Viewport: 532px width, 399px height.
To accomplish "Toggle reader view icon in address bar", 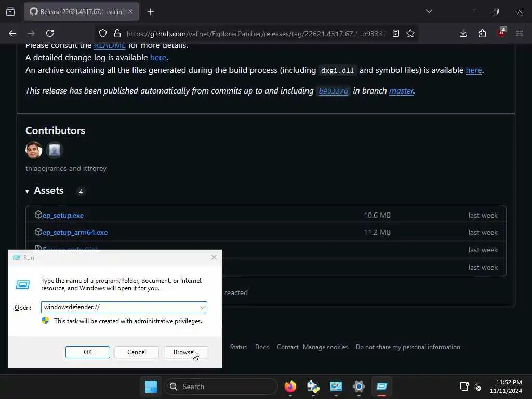I will (x=395, y=33).
